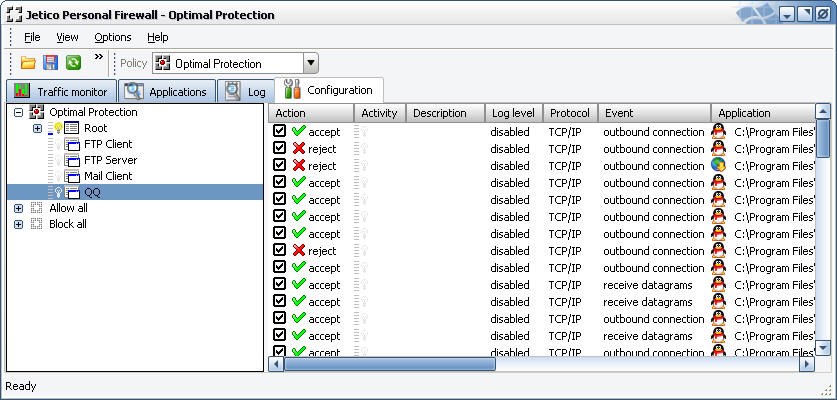
Task: Click the activity bulb icon in the topmost rule
Action: [x=365, y=131]
